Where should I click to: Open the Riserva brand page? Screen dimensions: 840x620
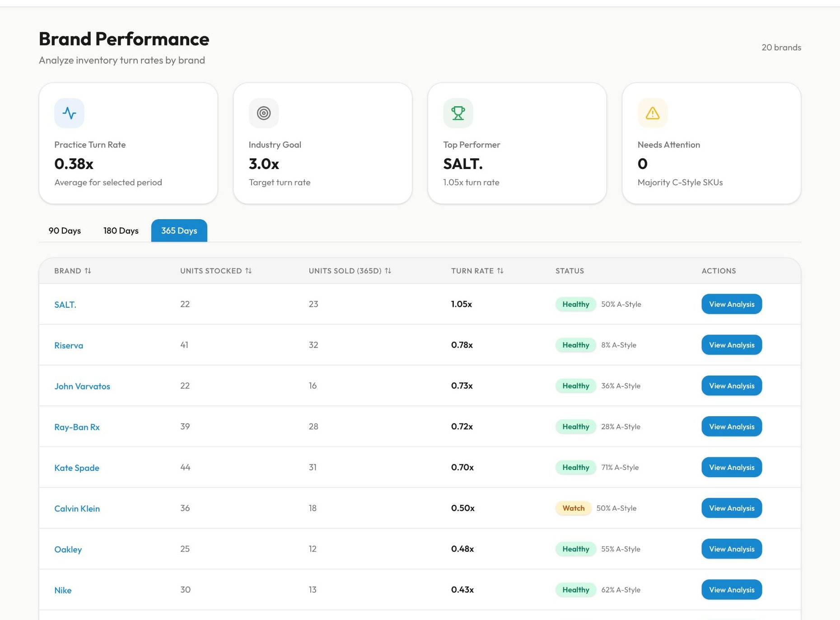pyautogui.click(x=69, y=345)
